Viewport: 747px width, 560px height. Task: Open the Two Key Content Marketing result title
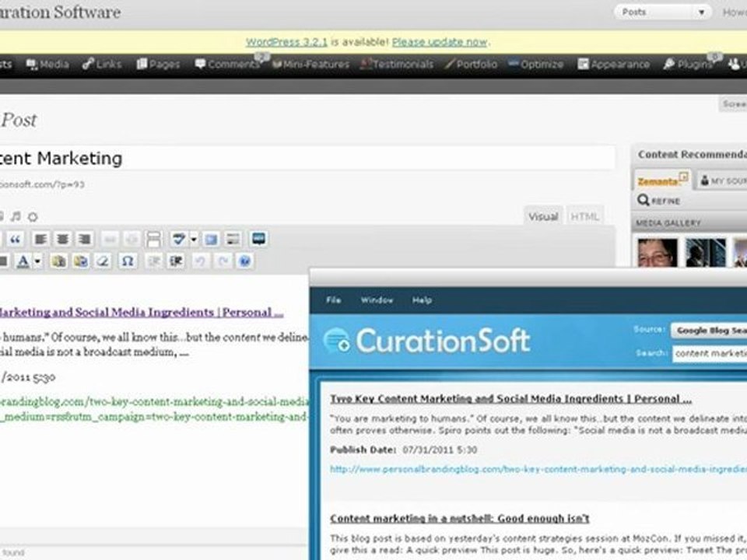[510, 399]
